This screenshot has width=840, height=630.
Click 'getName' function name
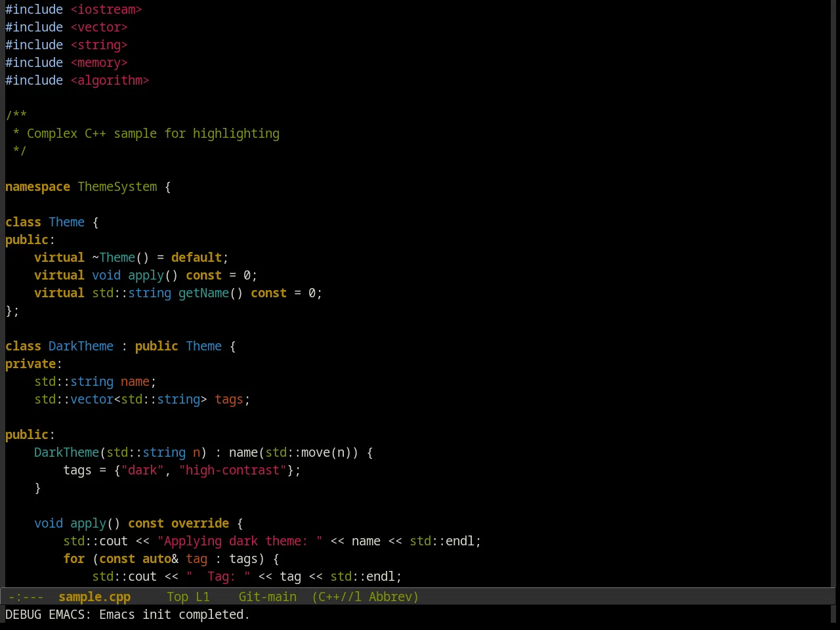pyautogui.click(x=203, y=293)
